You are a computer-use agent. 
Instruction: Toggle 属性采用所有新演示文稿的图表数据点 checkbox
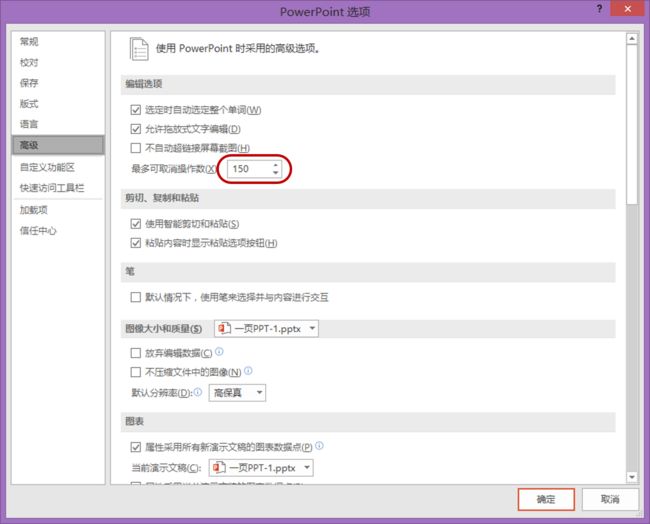[136, 447]
